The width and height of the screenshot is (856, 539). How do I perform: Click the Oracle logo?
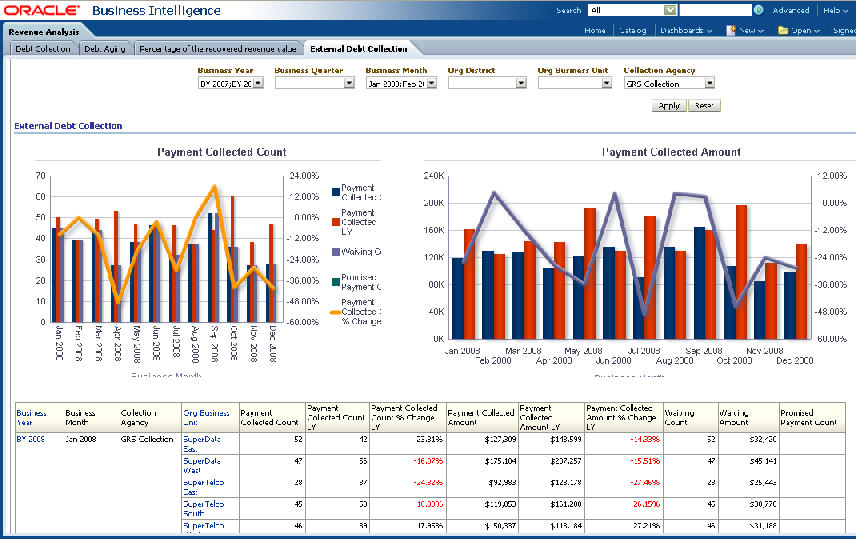[x=41, y=10]
